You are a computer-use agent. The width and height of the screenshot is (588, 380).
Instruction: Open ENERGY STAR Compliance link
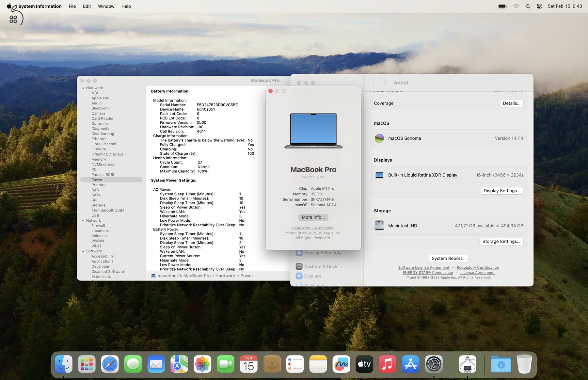[x=428, y=273]
